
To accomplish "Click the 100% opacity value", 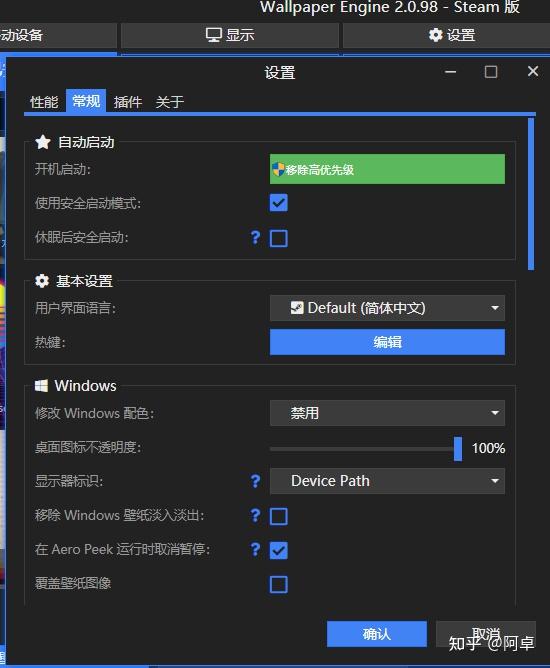I will (x=488, y=448).
